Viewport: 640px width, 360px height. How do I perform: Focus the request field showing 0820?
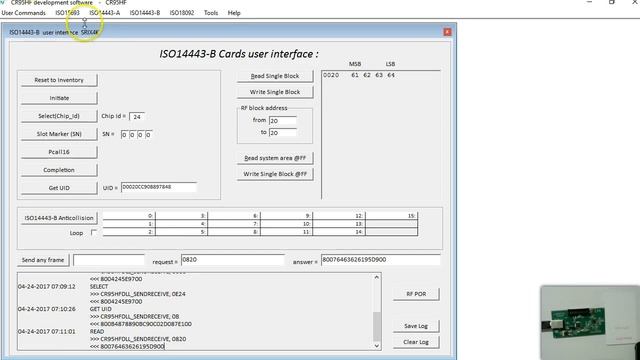coord(233,260)
